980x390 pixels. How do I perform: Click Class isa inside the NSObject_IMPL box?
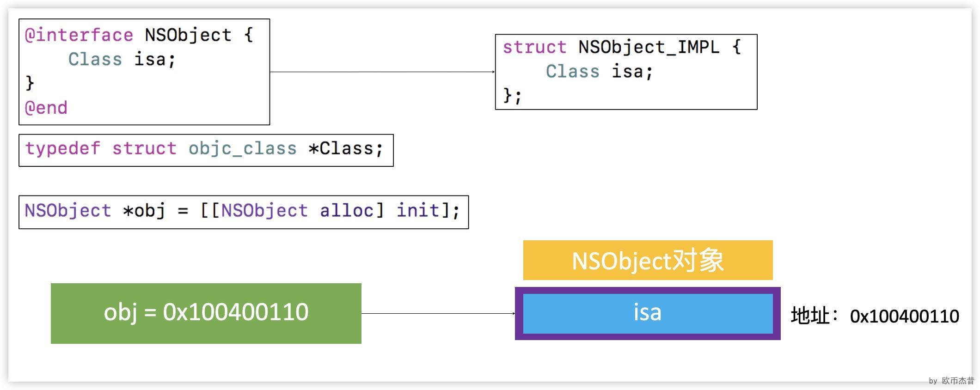coord(599,72)
